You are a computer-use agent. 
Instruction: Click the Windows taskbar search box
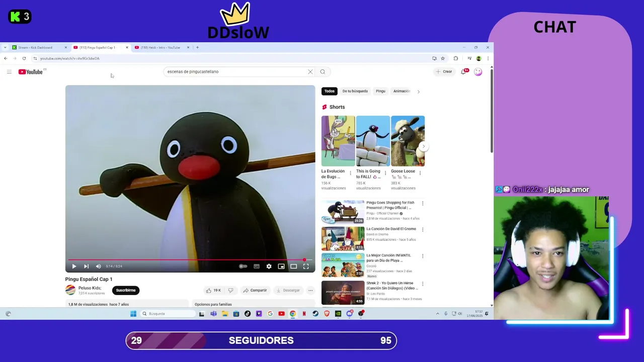click(168, 314)
